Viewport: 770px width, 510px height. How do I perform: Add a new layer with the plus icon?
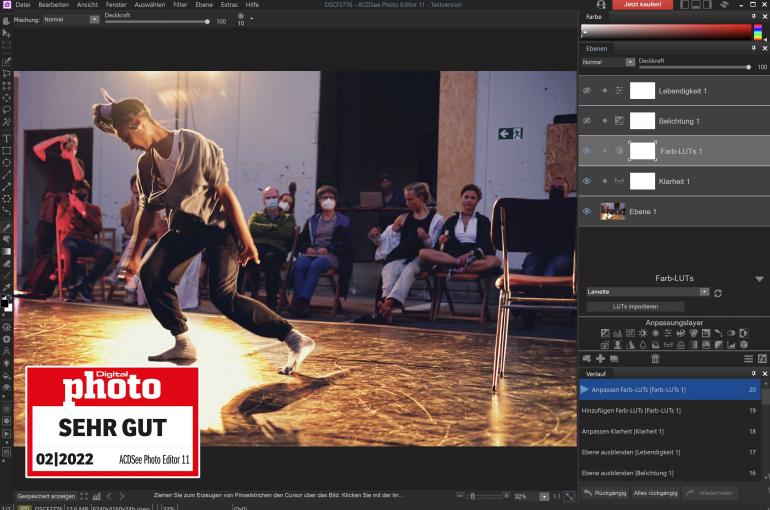click(600, 359)
